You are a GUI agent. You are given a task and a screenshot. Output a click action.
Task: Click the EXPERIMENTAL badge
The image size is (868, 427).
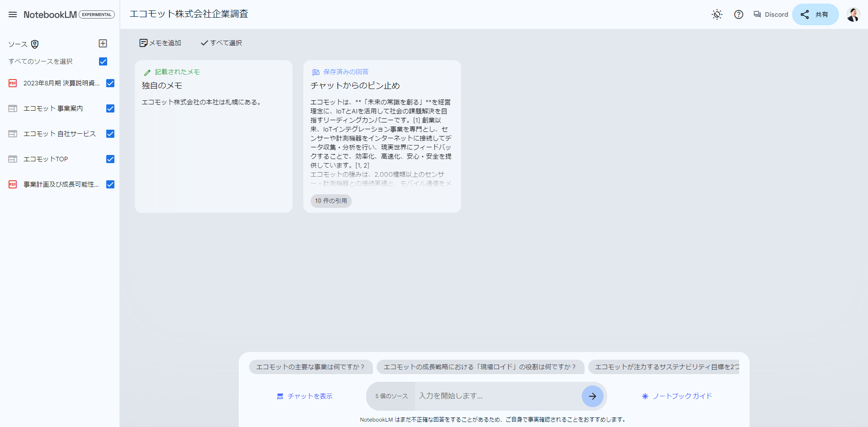pyautogui.click(x=97, y=14)
